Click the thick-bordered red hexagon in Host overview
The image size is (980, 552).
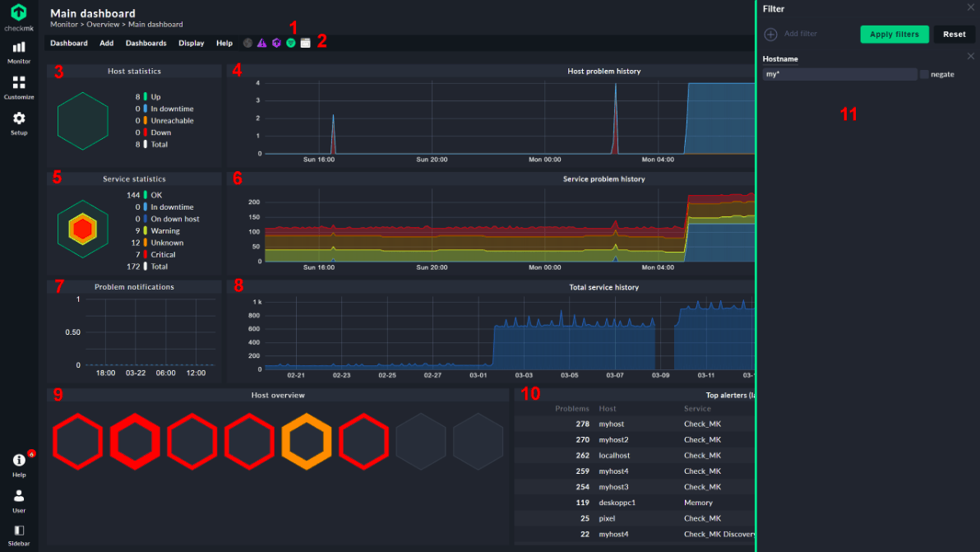click(x=135, y=441)
